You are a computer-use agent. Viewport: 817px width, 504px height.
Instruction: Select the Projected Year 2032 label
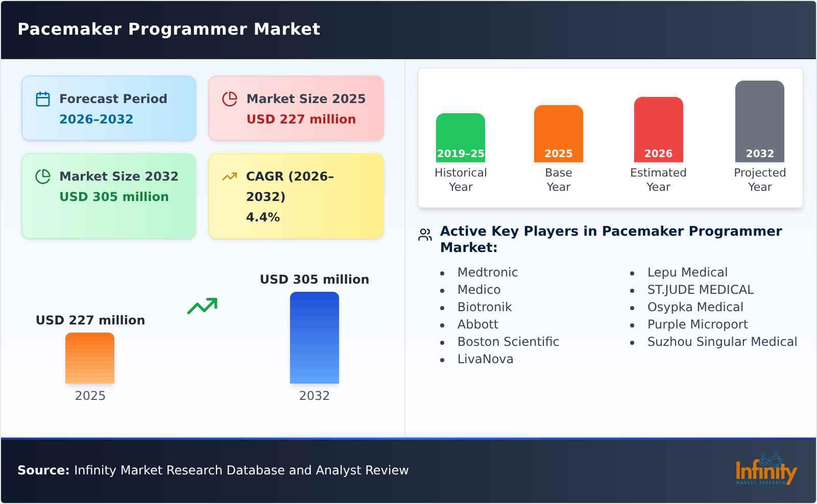[760, 180]
